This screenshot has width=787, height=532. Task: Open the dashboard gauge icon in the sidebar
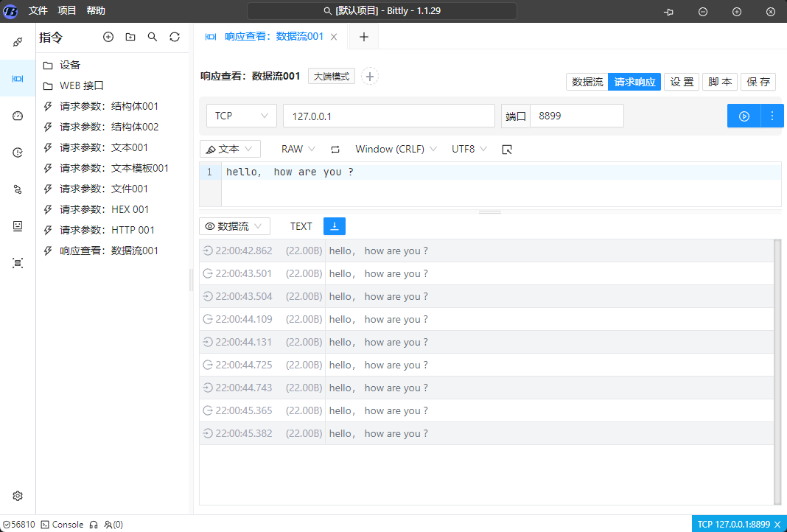18,116
